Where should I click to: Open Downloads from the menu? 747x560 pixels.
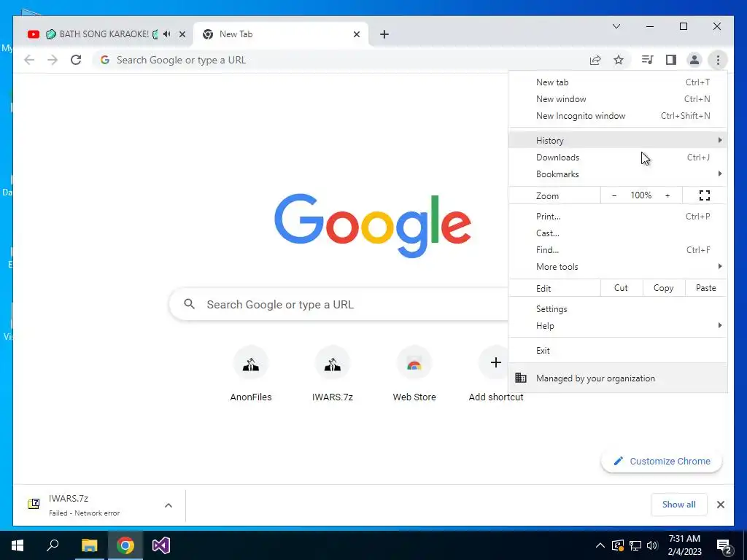tap(618, 157)
